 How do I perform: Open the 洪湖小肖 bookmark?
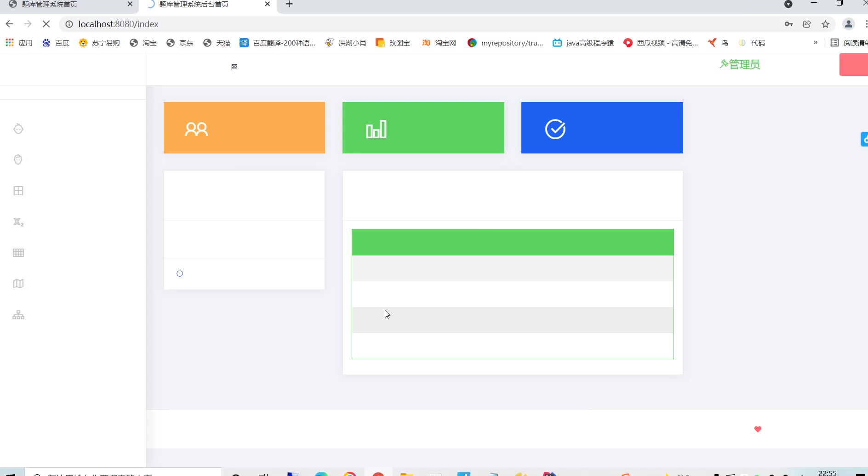345,43
